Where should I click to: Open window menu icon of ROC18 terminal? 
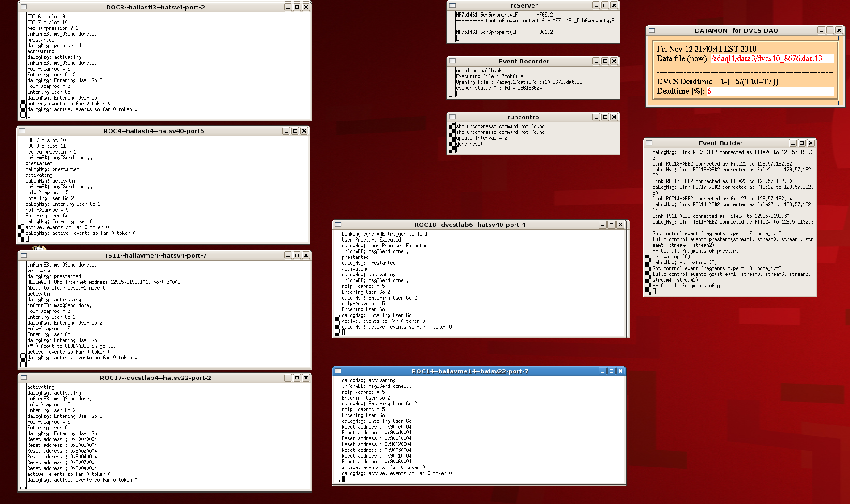point(338,225)
